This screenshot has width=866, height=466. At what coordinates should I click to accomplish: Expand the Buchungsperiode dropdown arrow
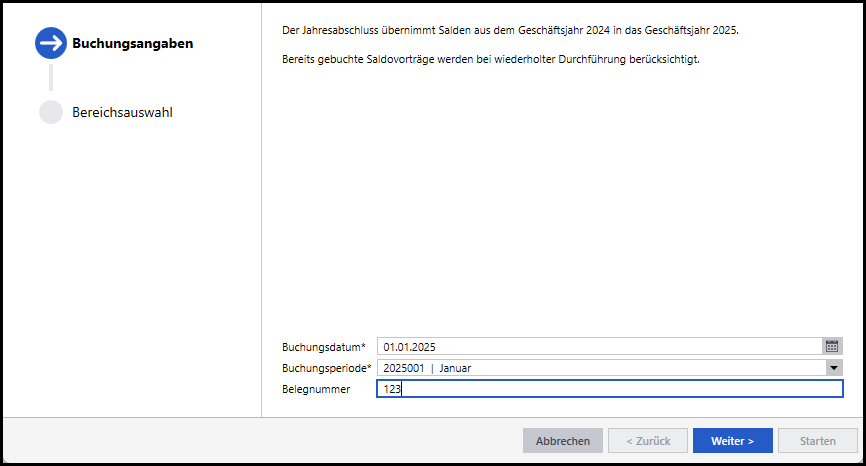click(x=834, y=368)
